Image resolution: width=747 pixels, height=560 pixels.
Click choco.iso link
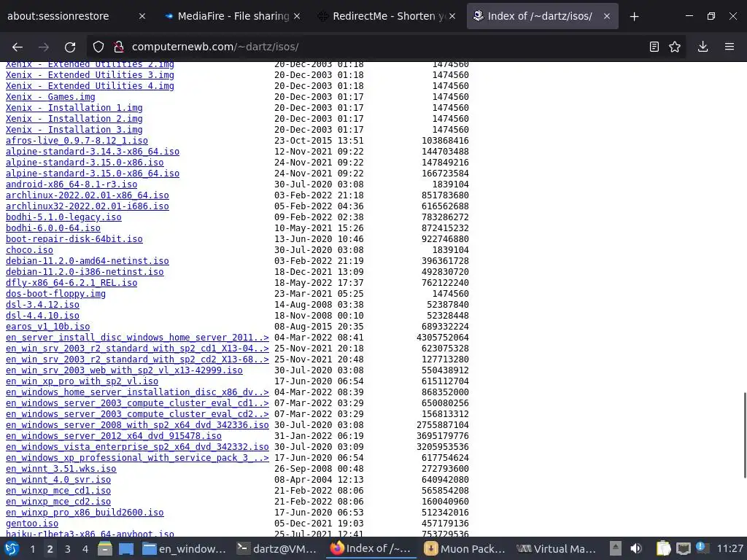pyautogui.click(x=29, y=250)
